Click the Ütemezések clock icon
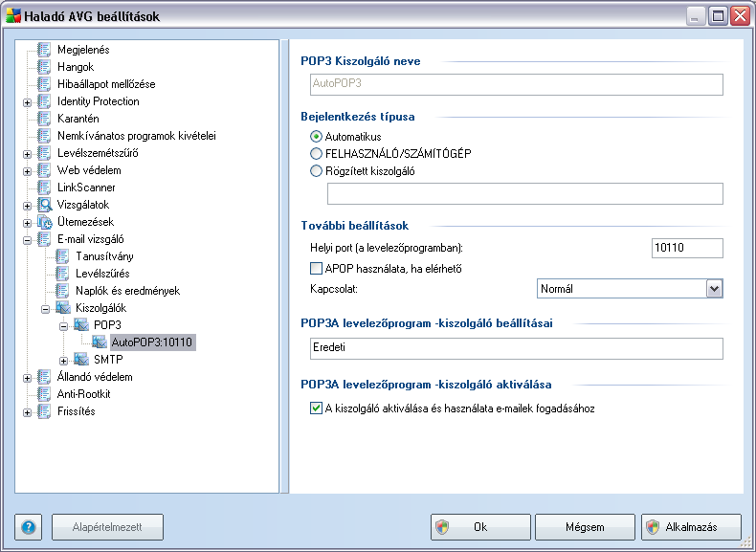The height and width of the screenshot is (552, 756). (44, 222)
